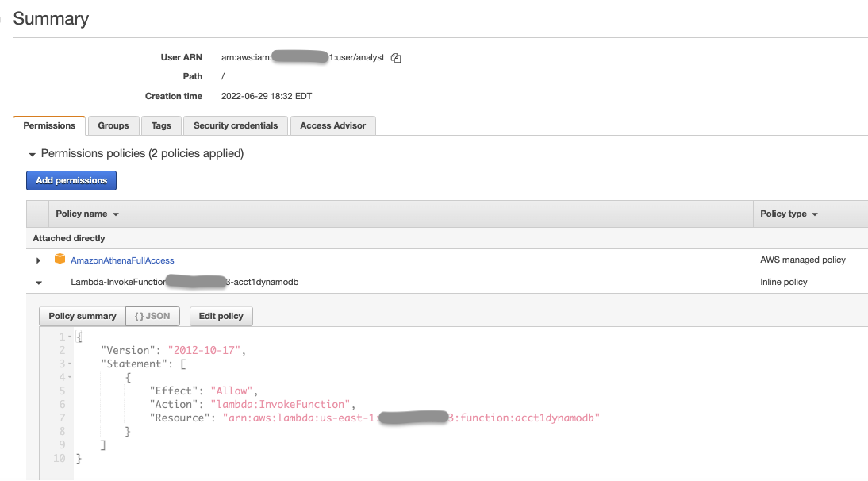This screenshot has height=481, width=868.
Task: Fold the Statement array at line 3
Action: click(x=70, y=364)
